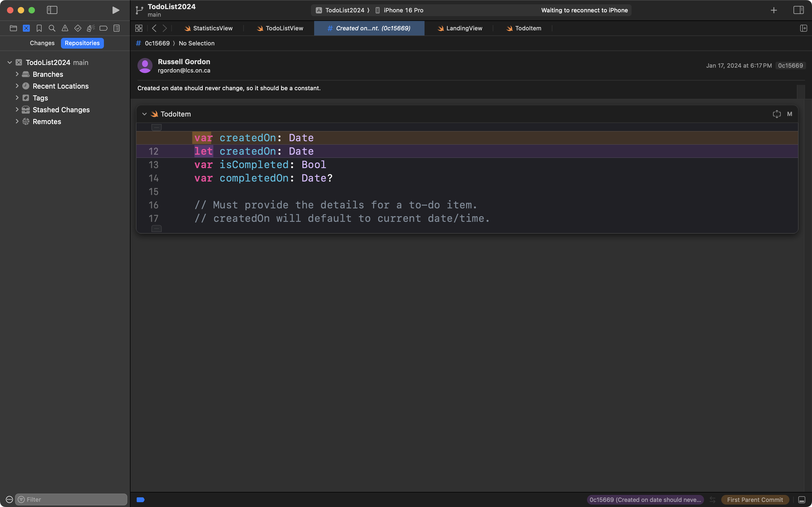Viewport: 812px width, 507px height.
Task: Open the Breakpoint navigator icon
Action: 104,28
